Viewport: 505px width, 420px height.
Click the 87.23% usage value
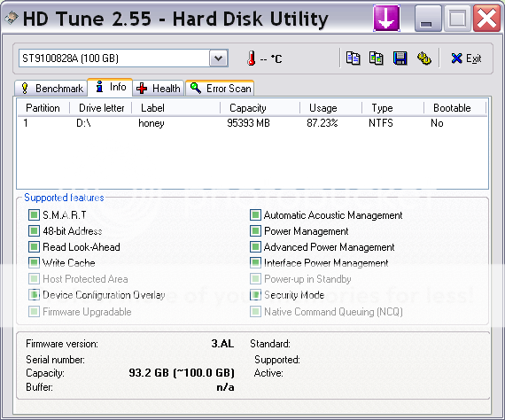322,123
